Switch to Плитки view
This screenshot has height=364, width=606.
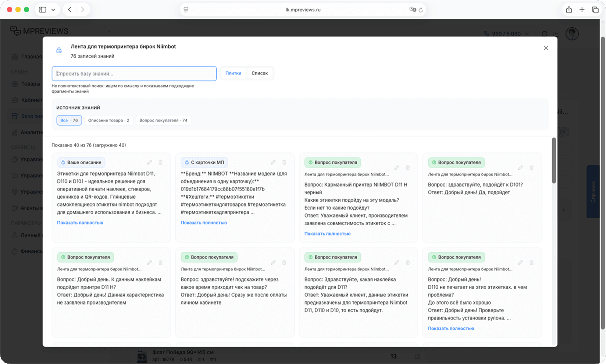[x=233, y=73]
